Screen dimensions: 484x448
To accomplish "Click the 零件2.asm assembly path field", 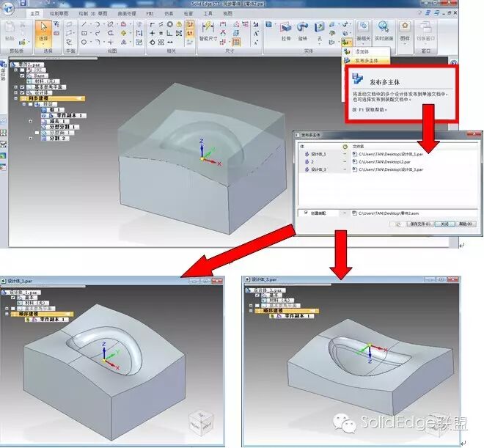I will pos(389,213).
